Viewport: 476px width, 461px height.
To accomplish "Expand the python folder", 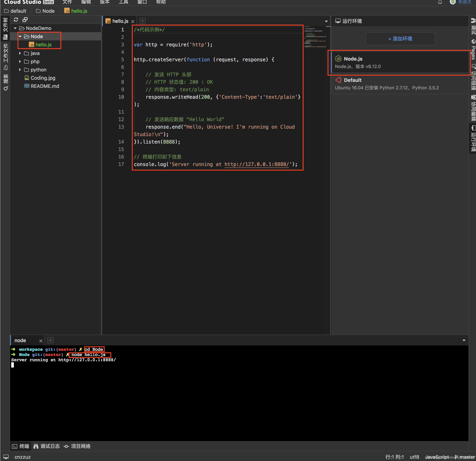I will tap(20, 70).
